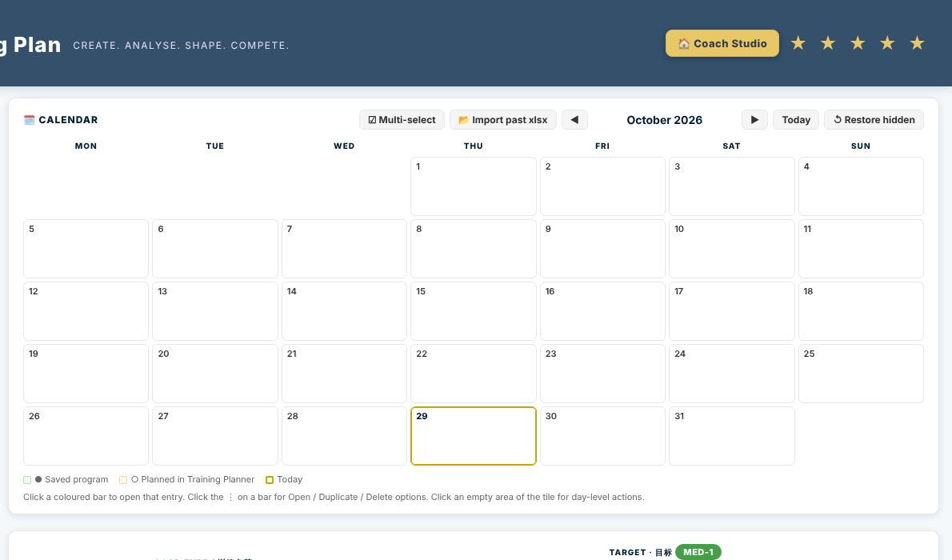The height and width of the screenshot is (560, 952).
Task: Choose day 25 on the calendar
Action: (x=861, y=374)
